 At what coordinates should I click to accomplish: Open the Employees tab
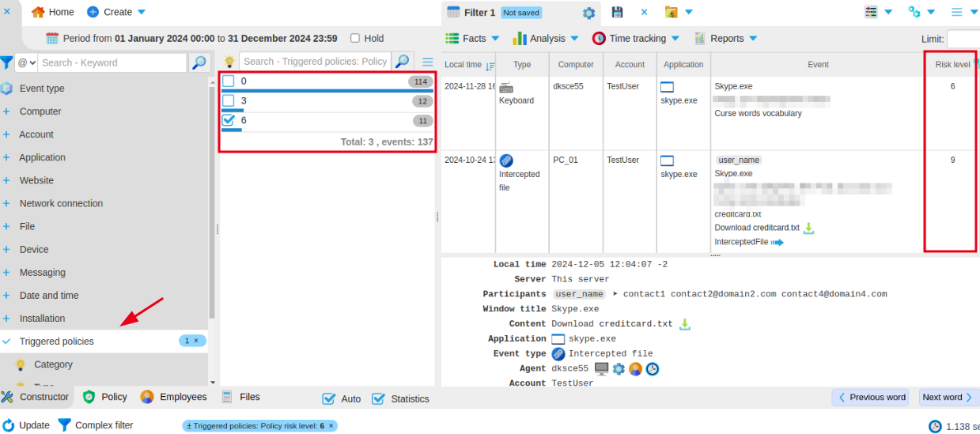pyautogui.click(x=173, y=397)
